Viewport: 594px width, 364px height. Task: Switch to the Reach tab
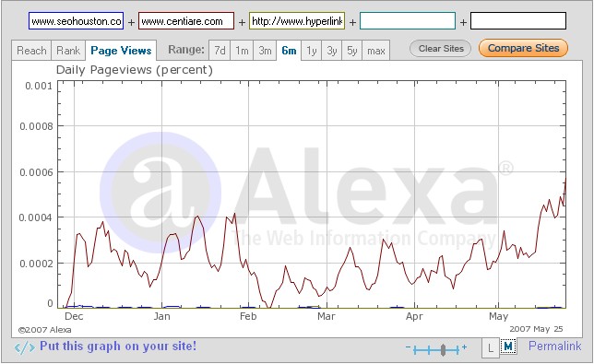[31, 51]
